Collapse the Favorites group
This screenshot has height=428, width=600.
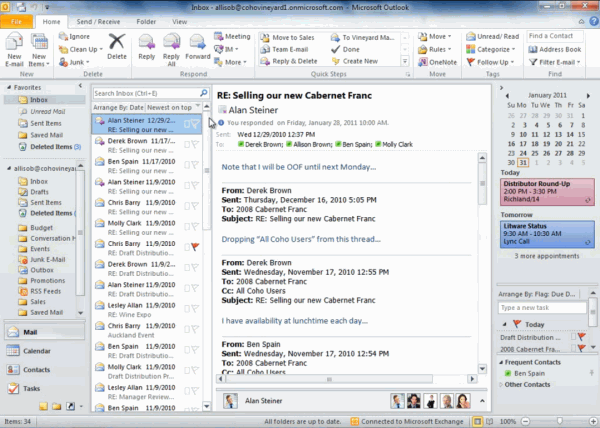[x=8, y=88]
